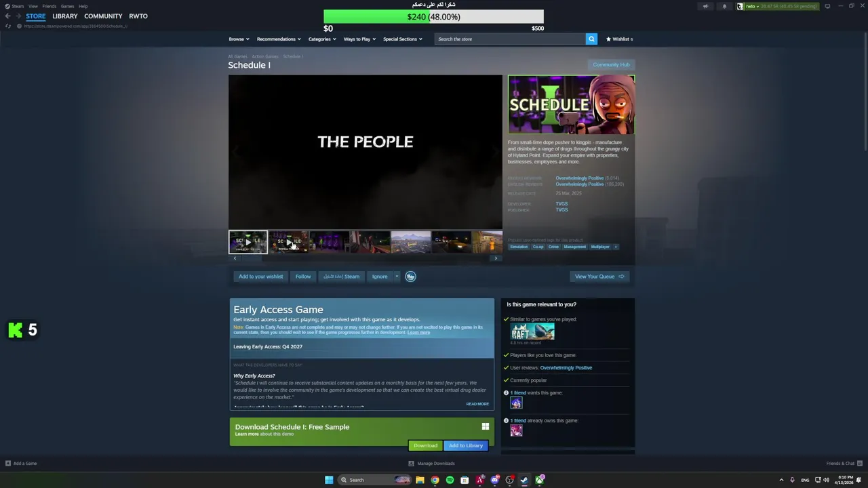Expand more tags with the plus button
This screenshot has width=868, height=488.
tap(616, 247)
